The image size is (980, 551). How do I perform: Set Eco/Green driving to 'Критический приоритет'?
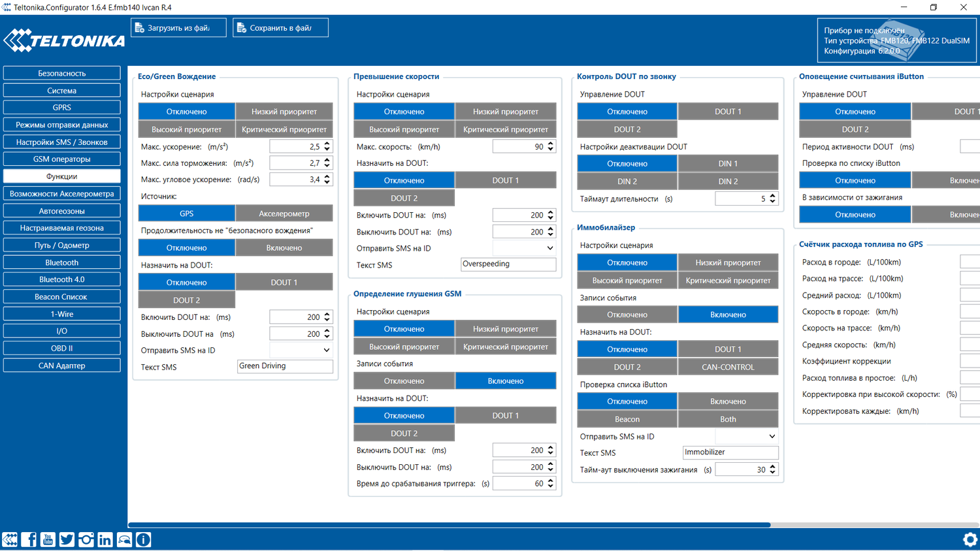tap(284, 129)
